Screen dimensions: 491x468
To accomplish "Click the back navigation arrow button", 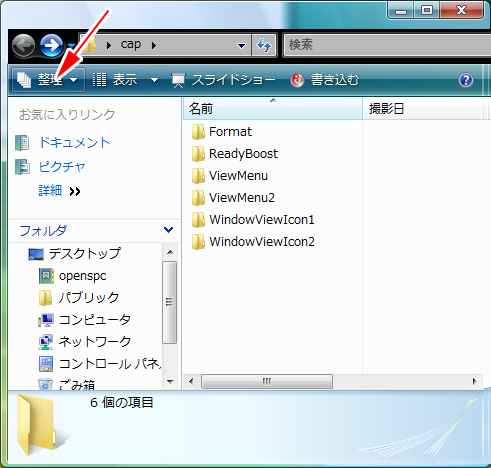I will click(23, 45).
